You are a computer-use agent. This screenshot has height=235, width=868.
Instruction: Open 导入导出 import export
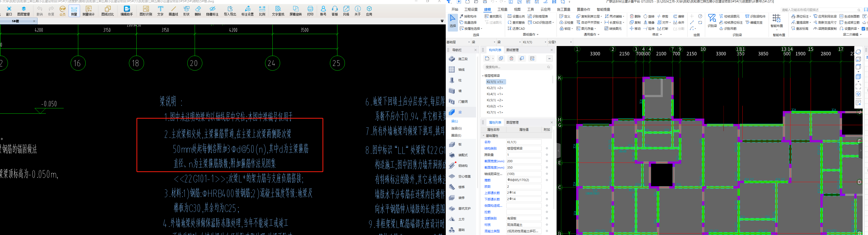coord(230,11)
